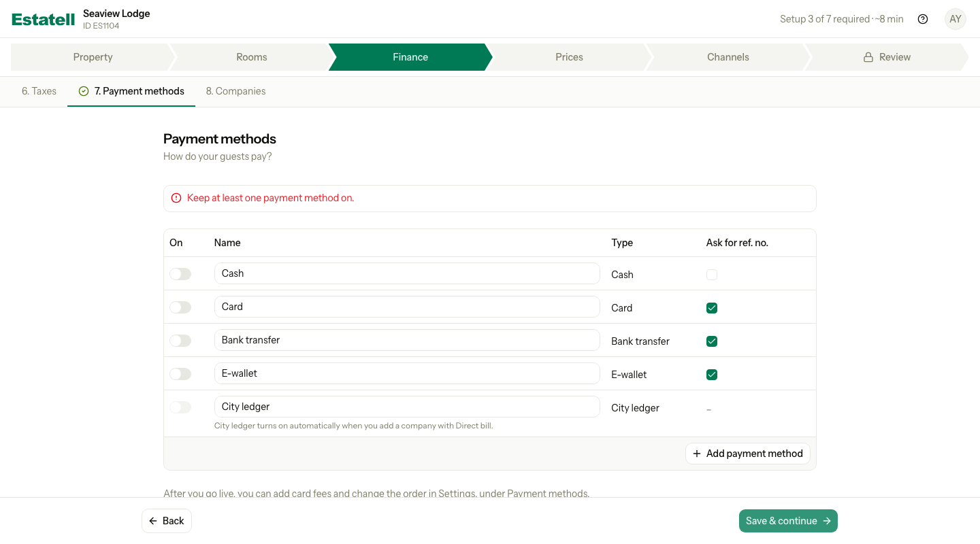Toggle the Card payment method on
The image size is (980, 544).
point(180,307)
